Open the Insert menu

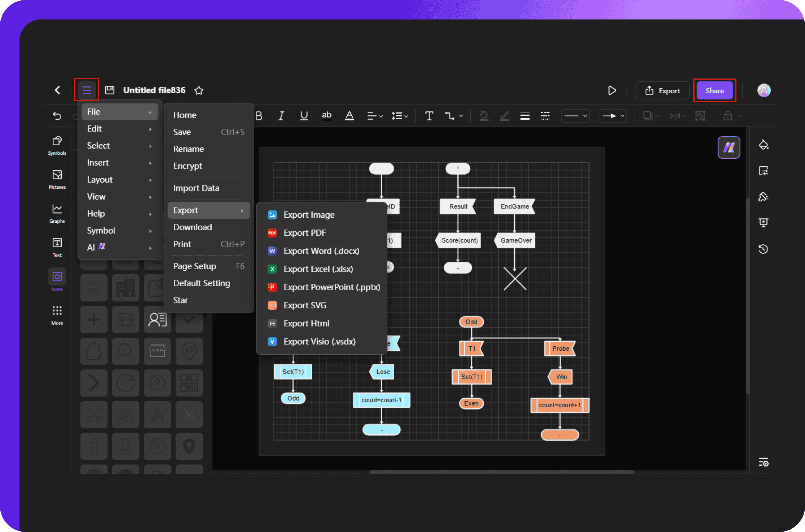(119, 163)
